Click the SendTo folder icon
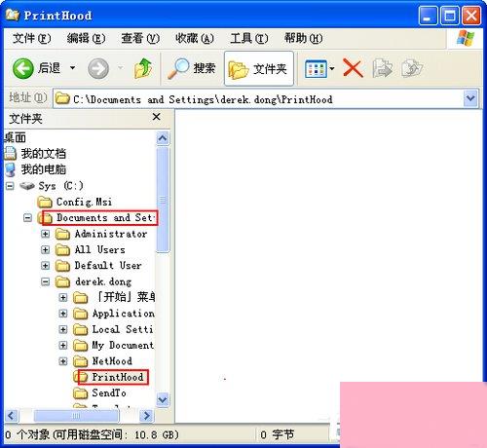The width and height of the screenshot is (487, 448). [80, 393]
